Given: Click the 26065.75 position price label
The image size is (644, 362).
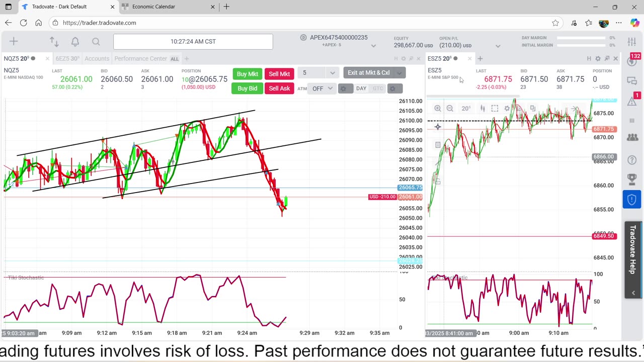Looking at the screenshot, I should (410, 188).
